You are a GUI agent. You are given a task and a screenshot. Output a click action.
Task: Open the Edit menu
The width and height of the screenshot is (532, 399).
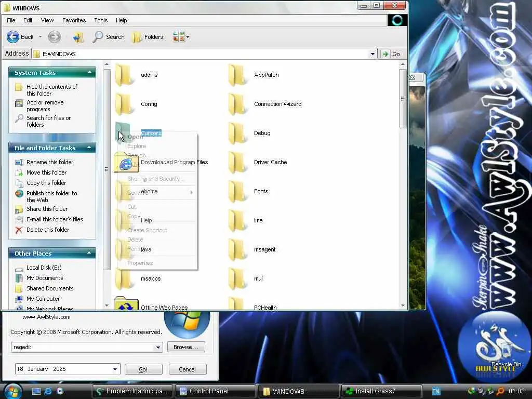click(x=28, y=20)
